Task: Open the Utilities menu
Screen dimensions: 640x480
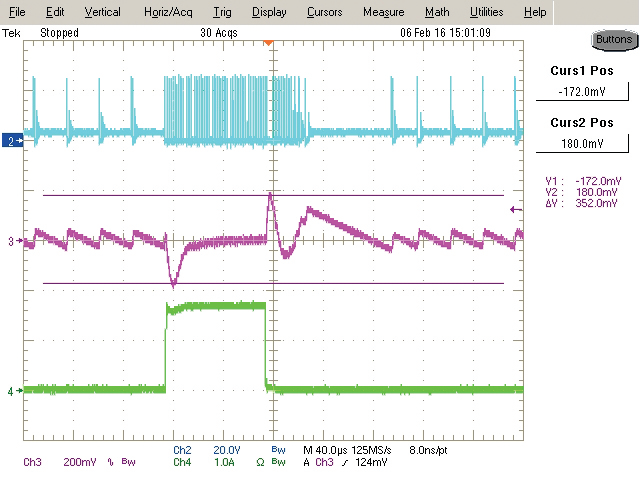Action: click(487, 12)
